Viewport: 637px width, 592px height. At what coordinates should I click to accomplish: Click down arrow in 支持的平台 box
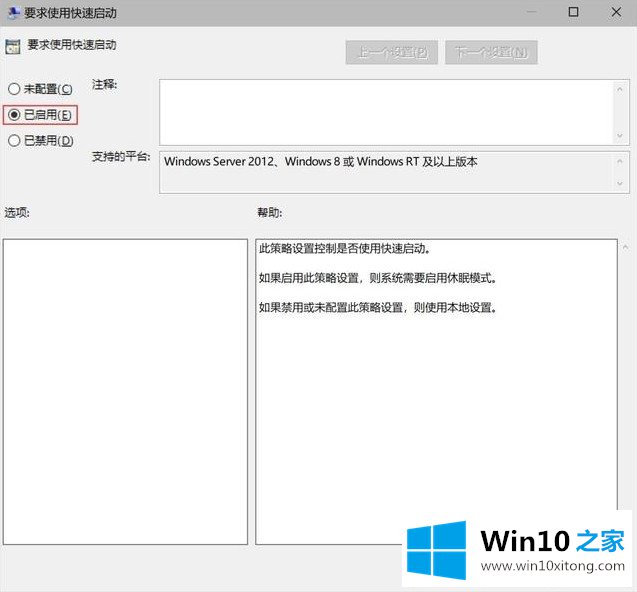point(620,184)
